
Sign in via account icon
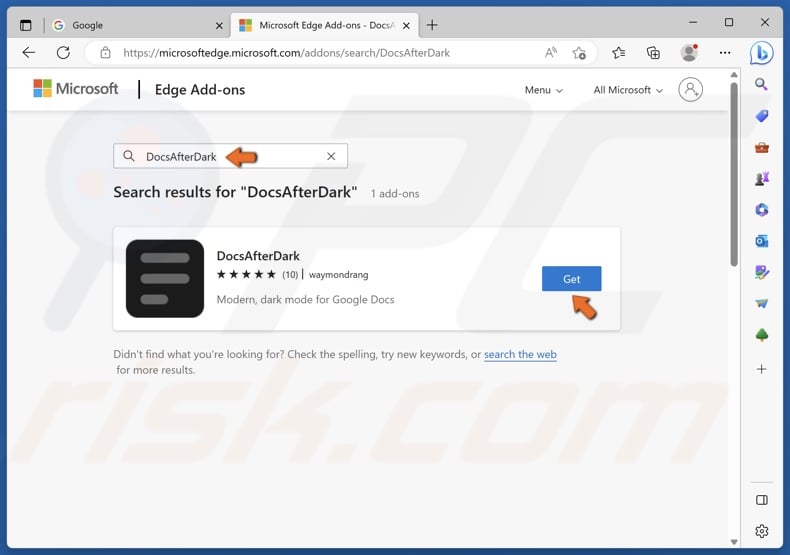tap(690, 90)
